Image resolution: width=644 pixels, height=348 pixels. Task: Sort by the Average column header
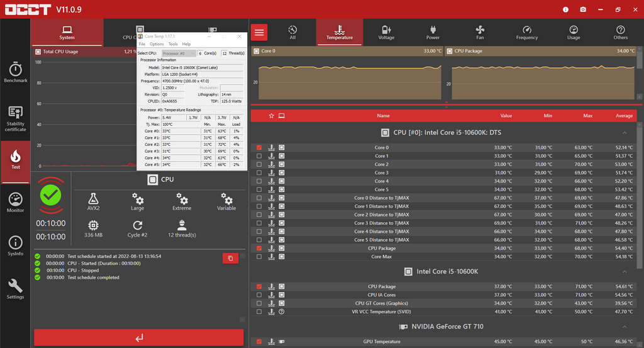(624, 116)
